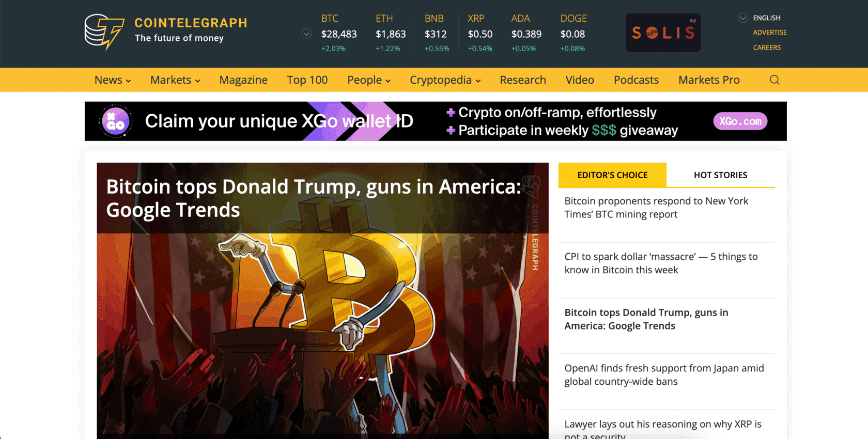Click the XGo.com button in banner

point(740,121)
